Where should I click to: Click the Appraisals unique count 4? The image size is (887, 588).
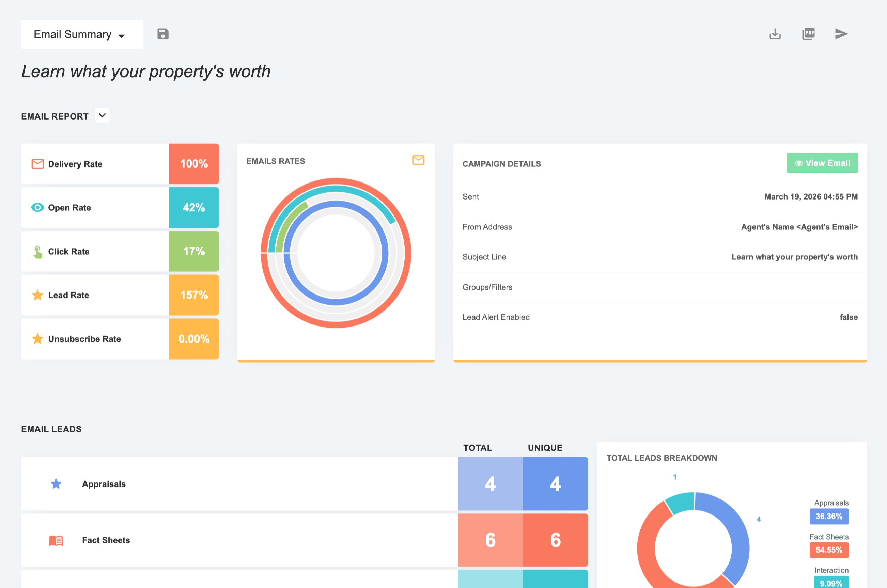pyautogui.click(x=556, y=484)
